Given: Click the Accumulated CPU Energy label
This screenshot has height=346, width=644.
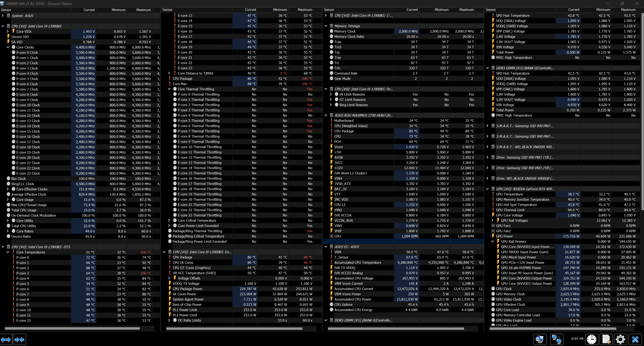Looking at the screenshot, I should (353, 310).
